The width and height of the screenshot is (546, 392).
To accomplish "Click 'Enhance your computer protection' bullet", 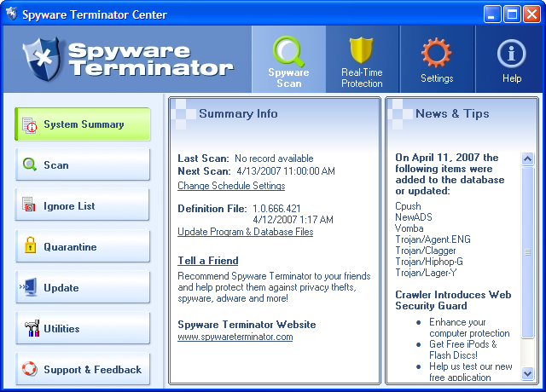I will tap(469, 327).
